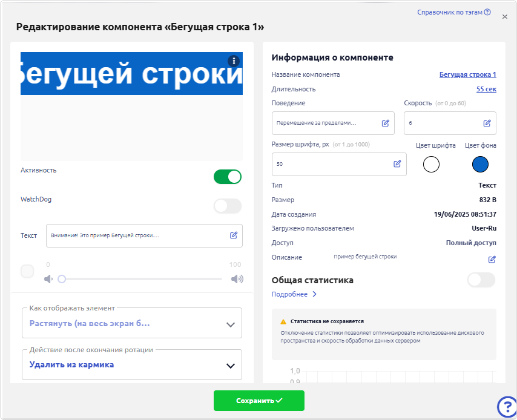
Task: Open the edit icon beside the Текст field
Action: pos(233,235)
